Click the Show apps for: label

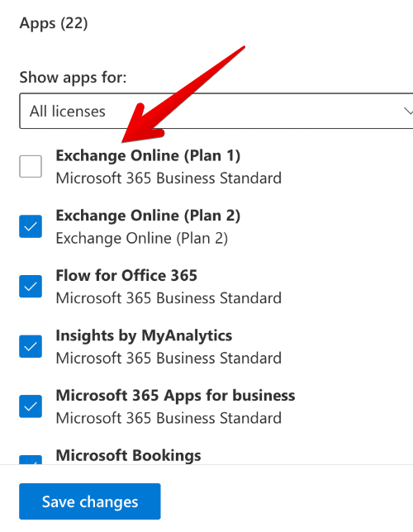pos(73,78)
